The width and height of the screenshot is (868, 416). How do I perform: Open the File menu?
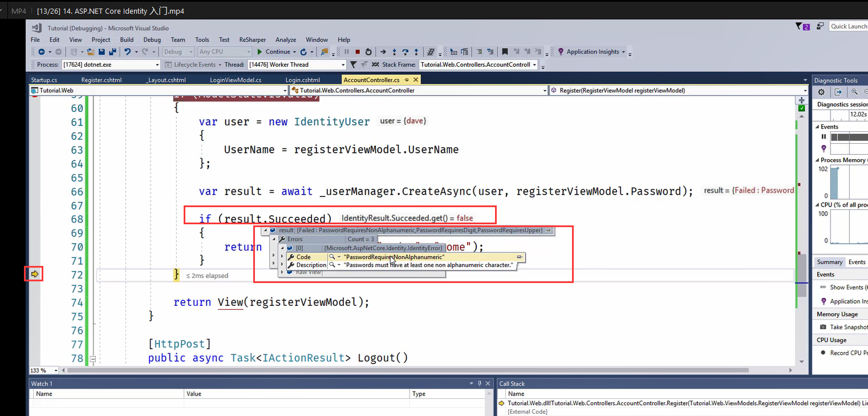pyautogui.click(x=35, y=39)
